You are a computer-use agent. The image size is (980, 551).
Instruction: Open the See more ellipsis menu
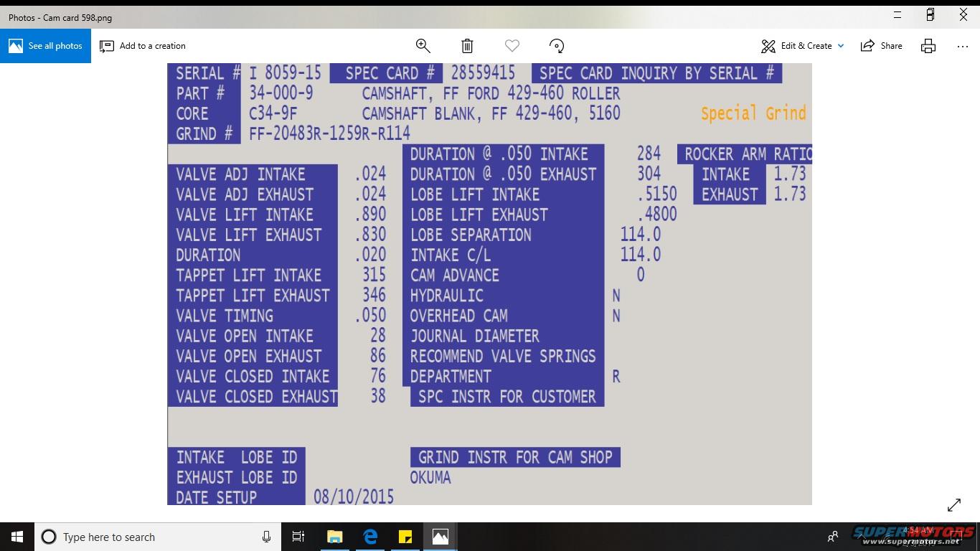click(963, 46)
